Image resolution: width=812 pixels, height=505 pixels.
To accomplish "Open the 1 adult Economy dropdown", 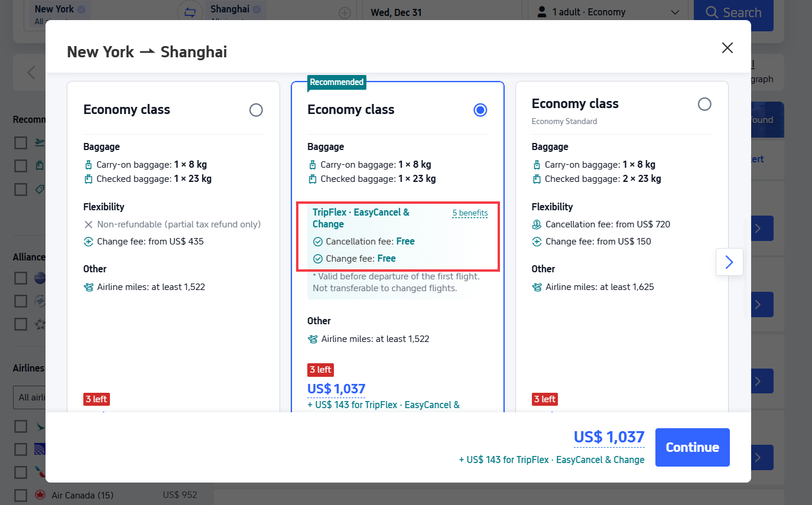I will pos(607,12).
